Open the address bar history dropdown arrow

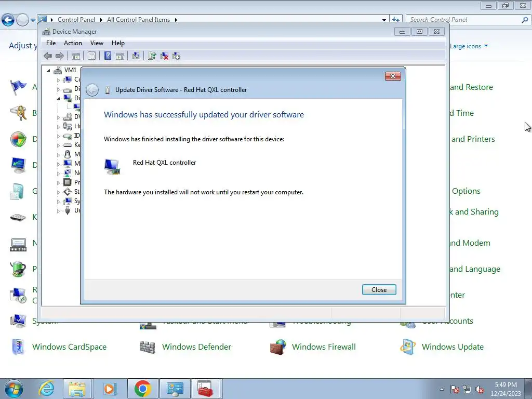coord(384,20)
